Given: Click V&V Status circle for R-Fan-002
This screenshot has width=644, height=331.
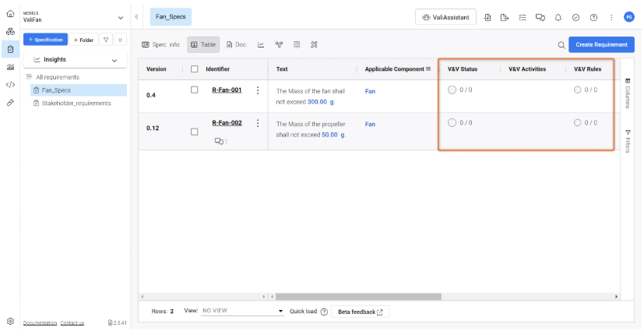Looking at the screenshot, I should click(452, 123).
